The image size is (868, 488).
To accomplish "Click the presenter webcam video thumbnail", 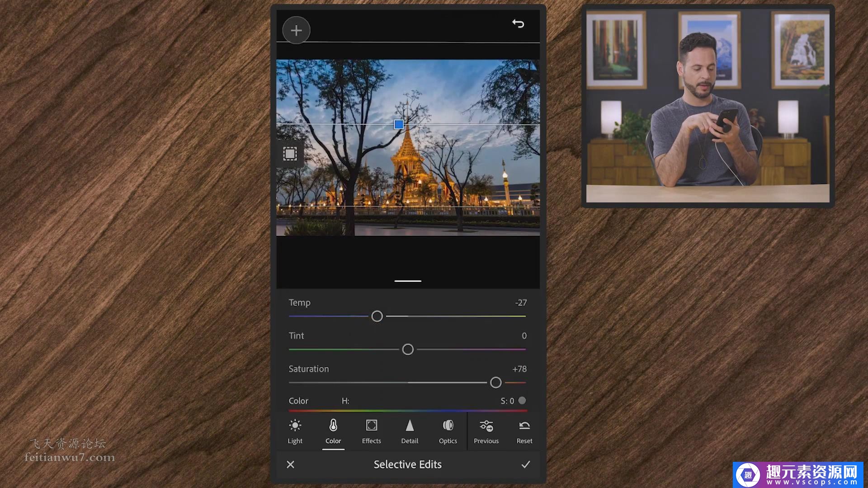I will [x=708, y=106].
